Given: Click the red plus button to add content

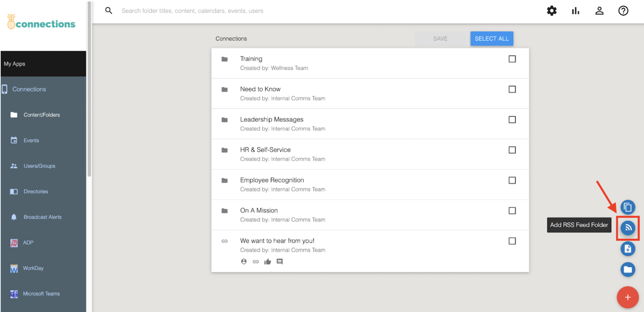Looking at the screenshot, I should [628, 297].
